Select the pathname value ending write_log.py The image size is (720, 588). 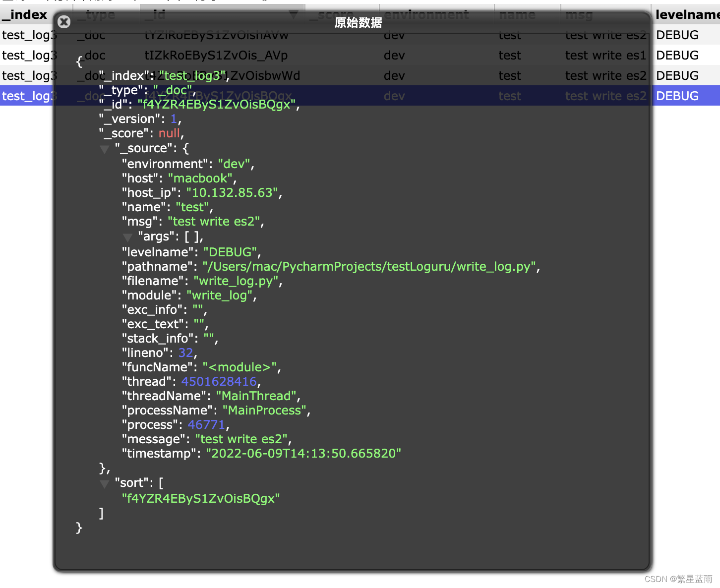(x=369, y=267)
